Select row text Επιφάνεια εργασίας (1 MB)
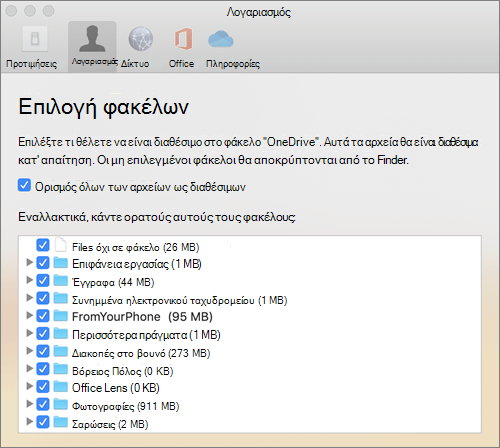This screenshot has width=500, height=448. (137, 264)
